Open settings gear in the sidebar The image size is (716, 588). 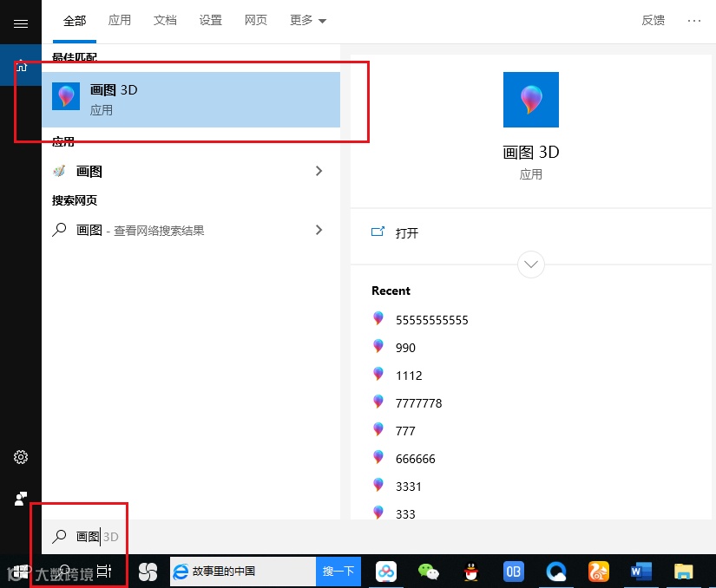[21, 457]
